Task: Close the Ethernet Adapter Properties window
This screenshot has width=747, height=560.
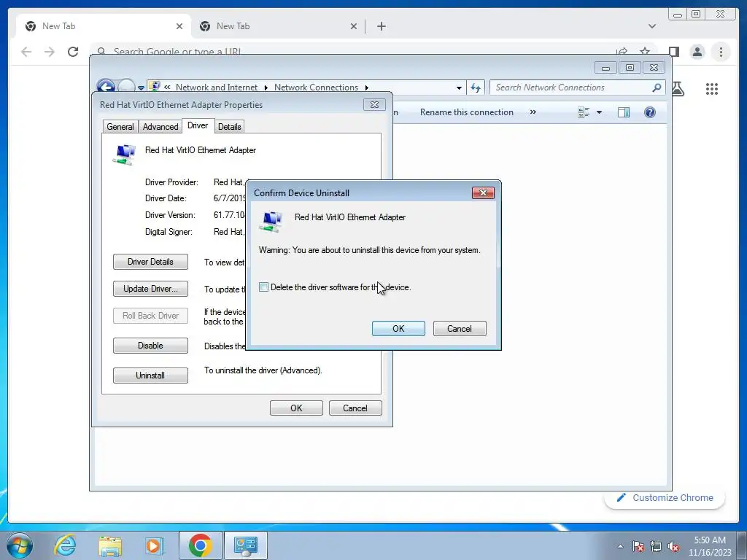Action: (x=374, y=105)
